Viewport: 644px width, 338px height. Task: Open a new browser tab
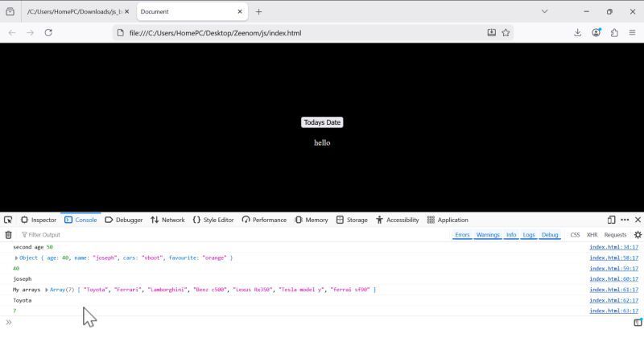pos(258,12)
